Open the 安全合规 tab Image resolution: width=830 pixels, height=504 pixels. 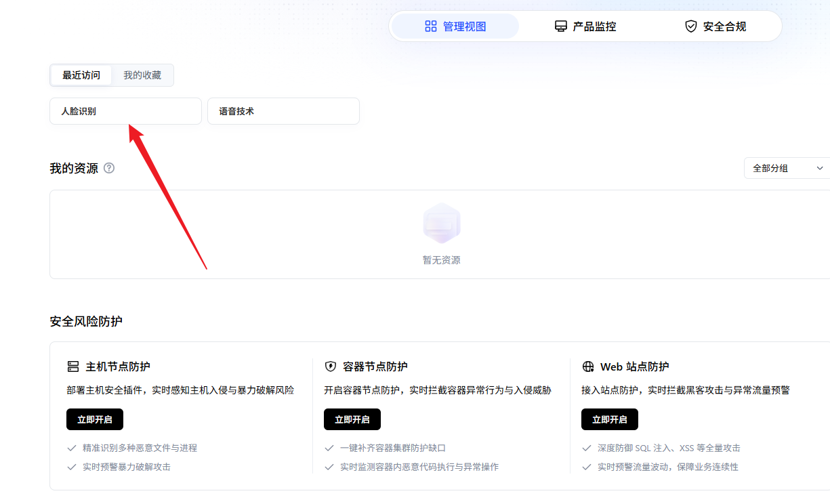(x=715, y=26)
